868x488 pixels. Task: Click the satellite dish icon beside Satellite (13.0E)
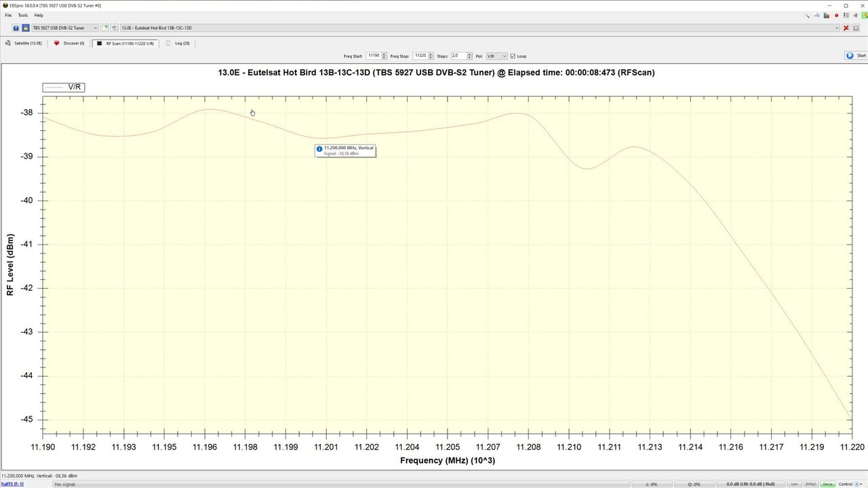[7, 43]
